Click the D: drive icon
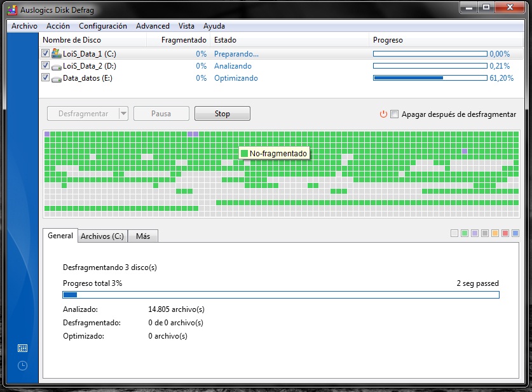This screenshot has width=532, height=392. pos(56,67)
